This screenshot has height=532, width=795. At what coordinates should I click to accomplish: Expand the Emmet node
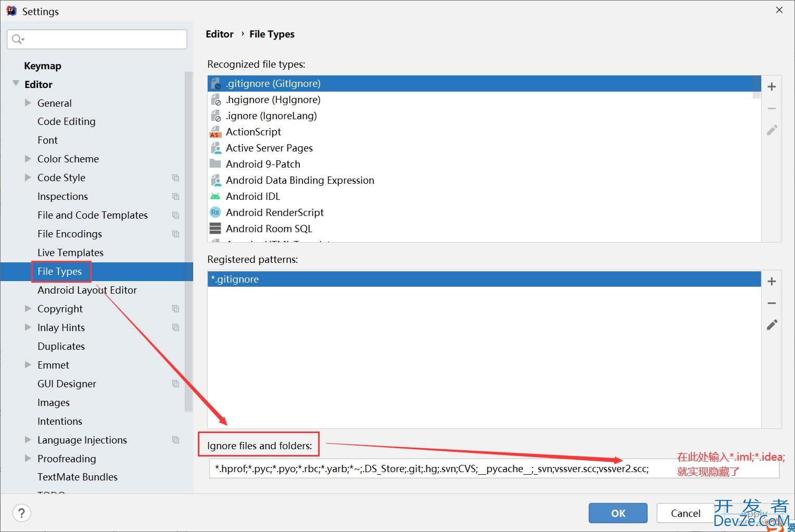[28, 365]
